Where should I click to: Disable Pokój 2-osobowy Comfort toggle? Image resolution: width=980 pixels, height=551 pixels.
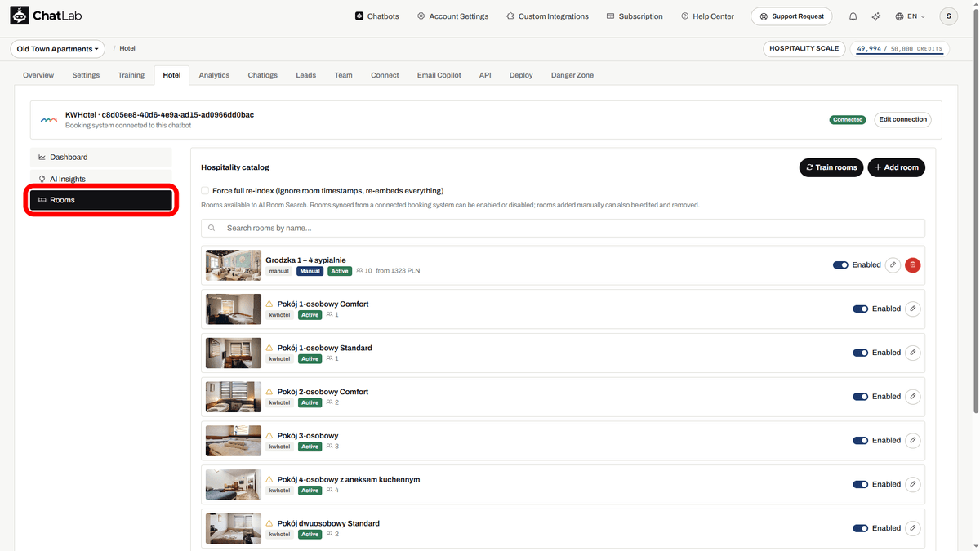(x=860, y=397)
